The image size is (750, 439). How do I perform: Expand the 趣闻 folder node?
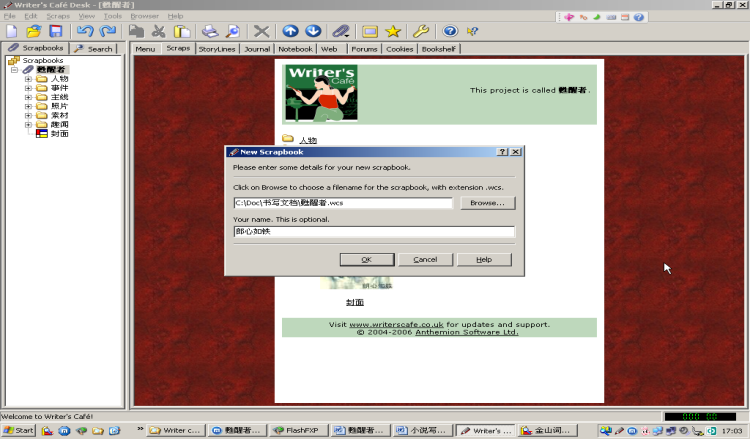28,124
